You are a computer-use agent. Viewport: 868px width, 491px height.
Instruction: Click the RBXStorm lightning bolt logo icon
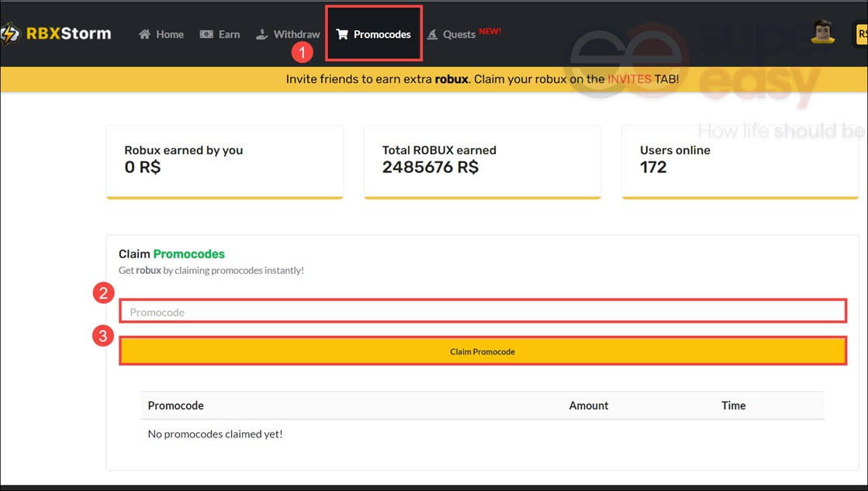click(9, 34)
